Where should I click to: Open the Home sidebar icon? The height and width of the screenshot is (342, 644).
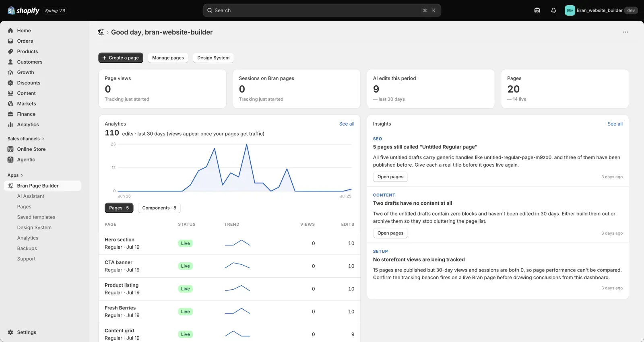pos(10,31)
